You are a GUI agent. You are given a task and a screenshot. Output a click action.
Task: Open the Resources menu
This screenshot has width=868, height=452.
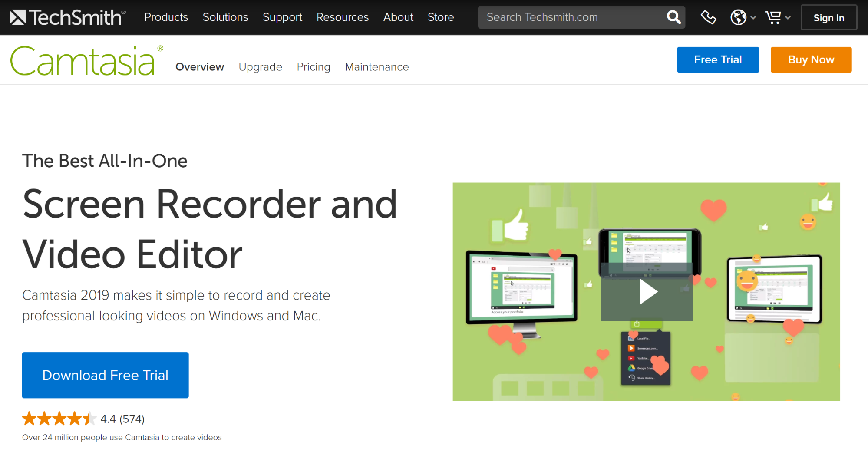[x=343, y=17]
